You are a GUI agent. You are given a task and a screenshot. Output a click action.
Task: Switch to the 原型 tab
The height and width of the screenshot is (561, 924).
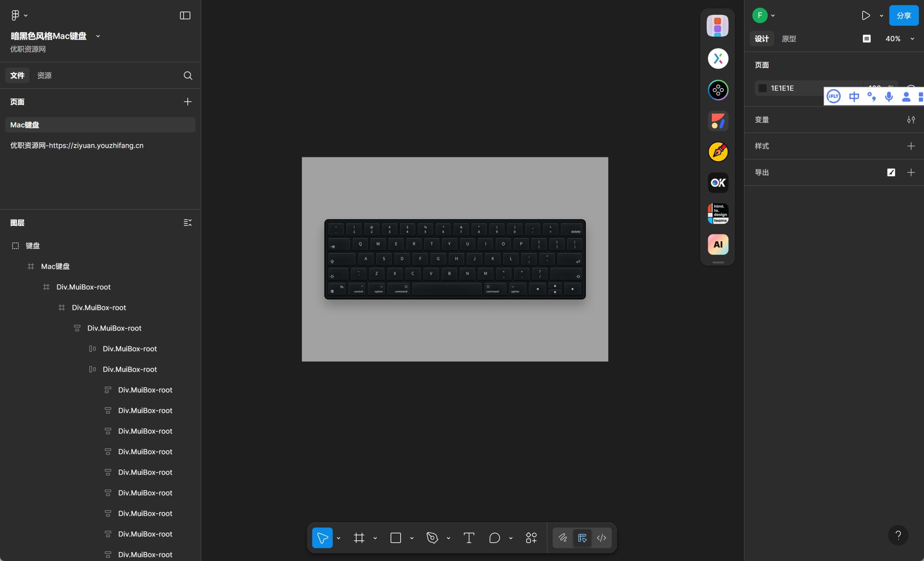pyautogui.click(x=789, y=39)
